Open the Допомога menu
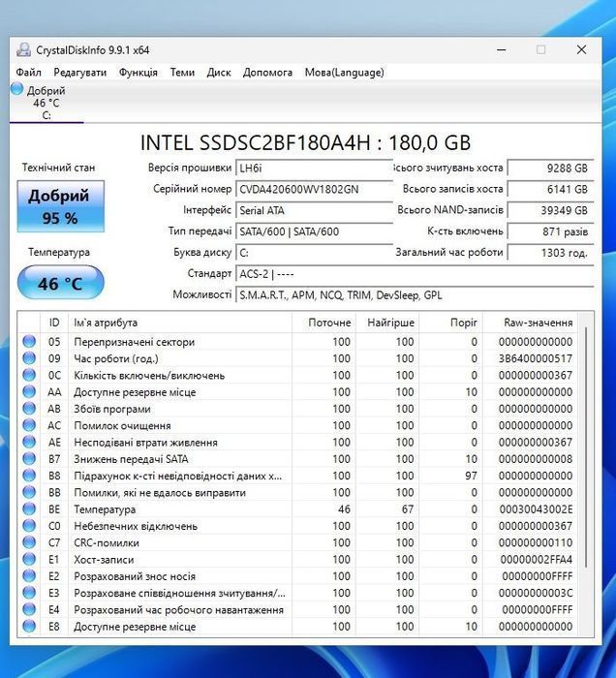Screen dimensions: 616x678 point(267,73)
